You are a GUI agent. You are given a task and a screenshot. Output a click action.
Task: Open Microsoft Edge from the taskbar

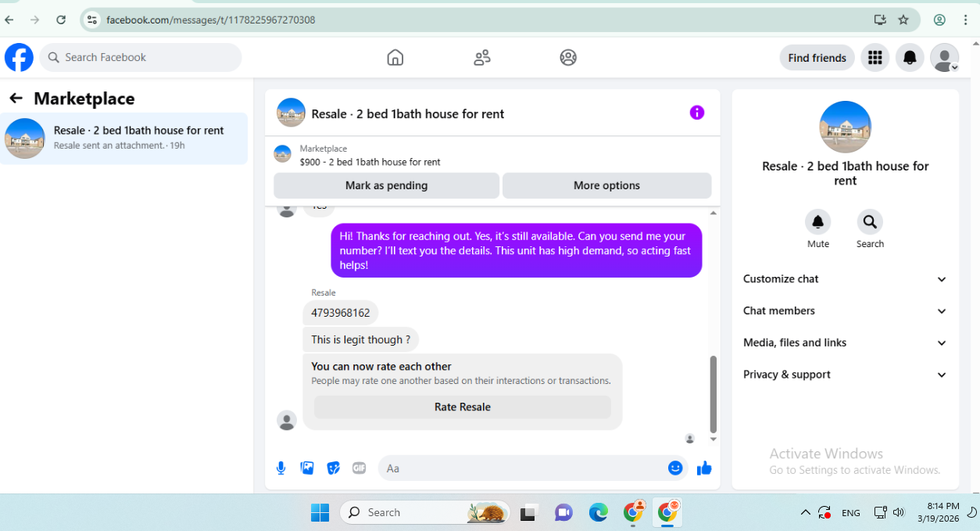coord(598,512)
